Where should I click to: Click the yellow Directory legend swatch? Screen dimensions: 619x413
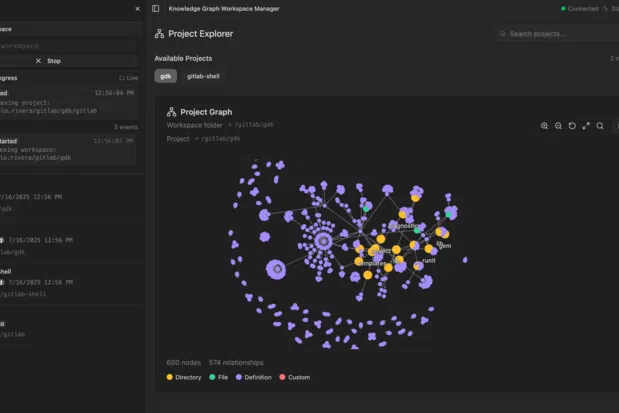point(170,377)
